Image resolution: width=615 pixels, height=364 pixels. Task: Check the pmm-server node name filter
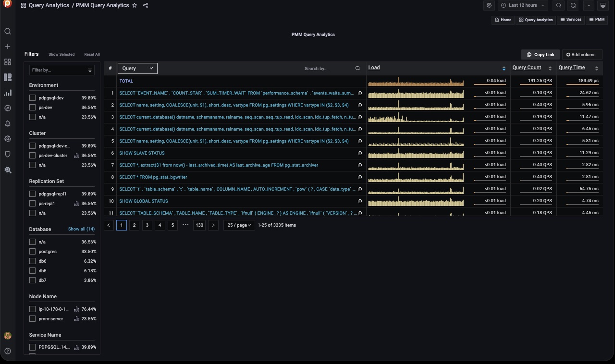click(32, 319)
